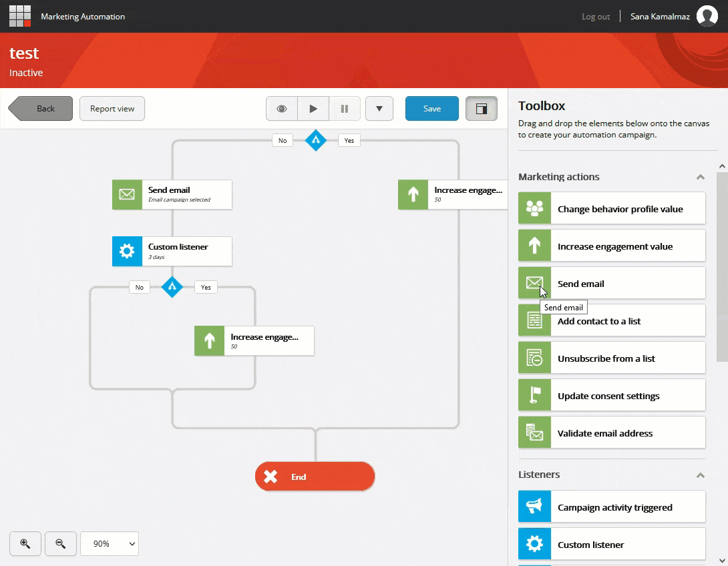The image size is (728, 566).
Task: Select the lower Increase engage... 50 text
Action: tap(264, 341)
